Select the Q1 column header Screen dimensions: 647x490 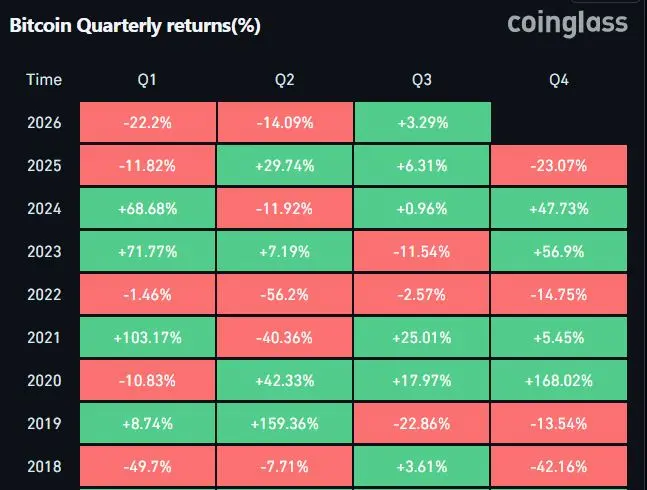(147, 80)
